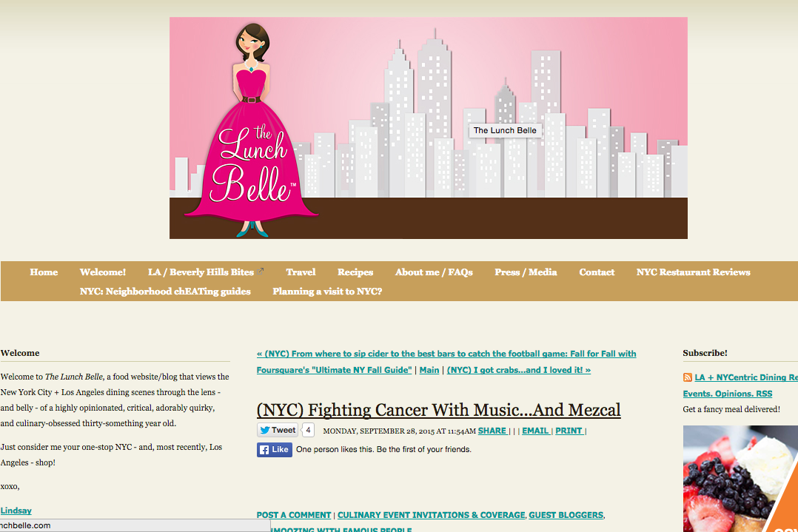Click the post date Monday, September 28, 2015
Image resolution: width=798 pixels, height=532 pixels.
point(400,431)
